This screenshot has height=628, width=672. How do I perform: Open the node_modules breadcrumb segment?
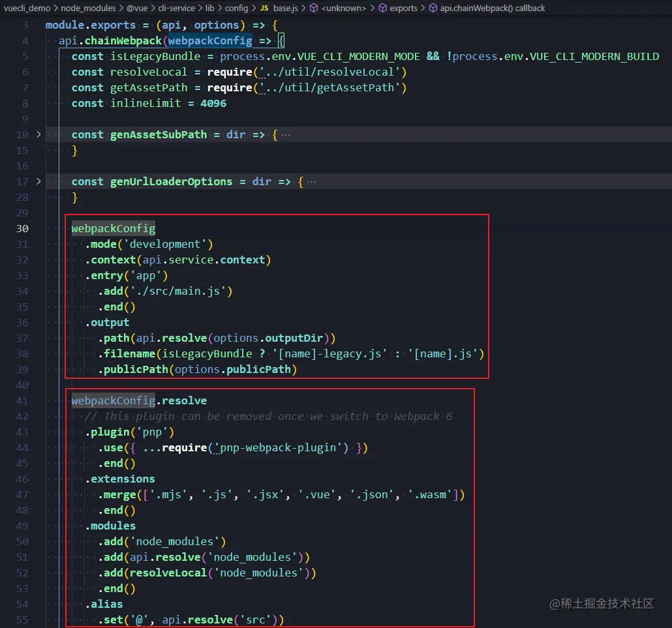click(x=88, y=8)
